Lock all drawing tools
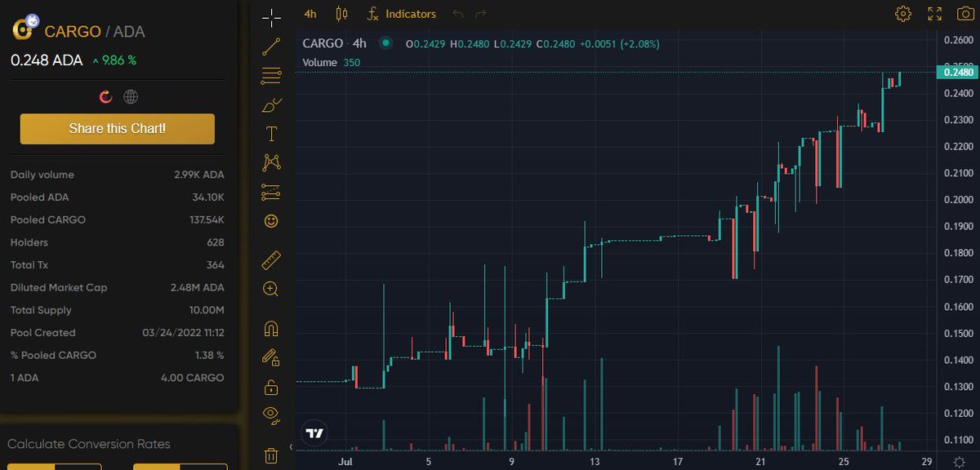 click(x=271, y=387)
